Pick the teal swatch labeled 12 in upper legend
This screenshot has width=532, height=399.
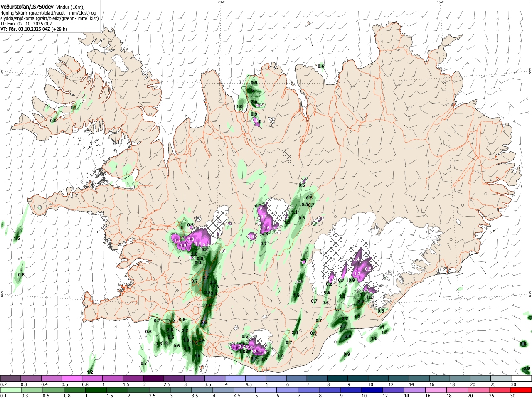point(399,379)
